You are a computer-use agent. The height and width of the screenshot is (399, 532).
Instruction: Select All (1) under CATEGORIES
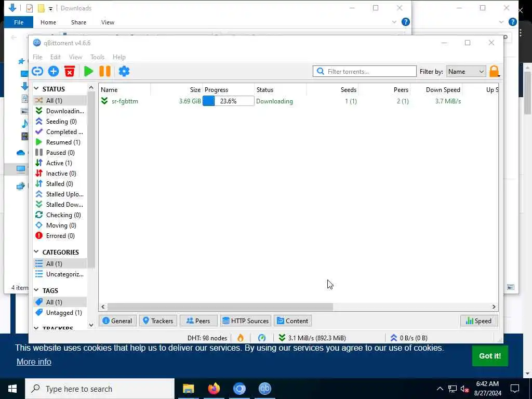click(x=60, y=263)
